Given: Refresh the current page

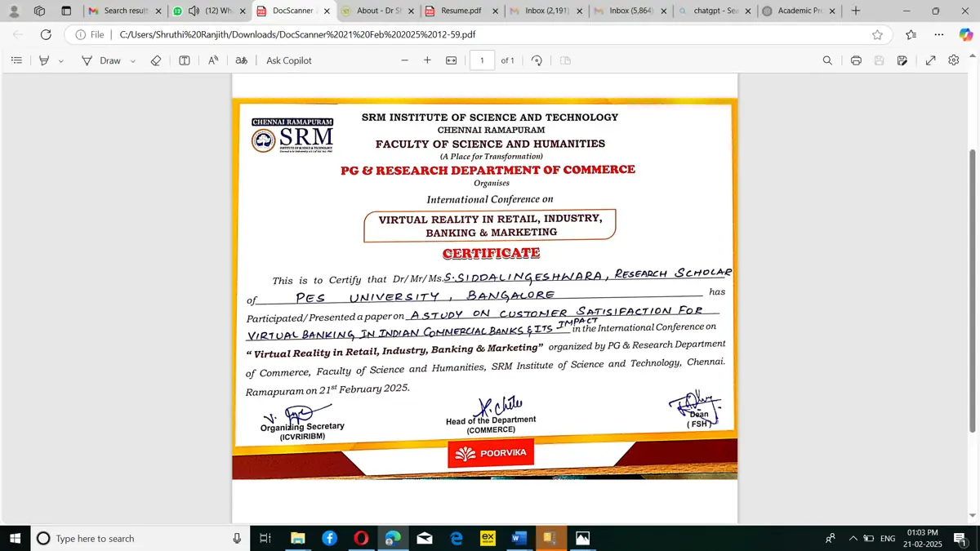Looking at the screenshot, I should [x=46, y=34].
